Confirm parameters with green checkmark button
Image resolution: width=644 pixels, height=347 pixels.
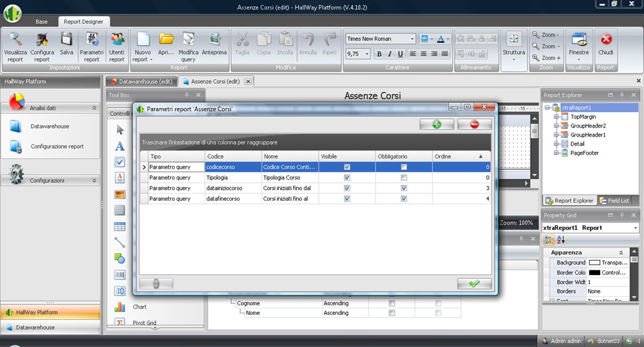pos(475,283)
